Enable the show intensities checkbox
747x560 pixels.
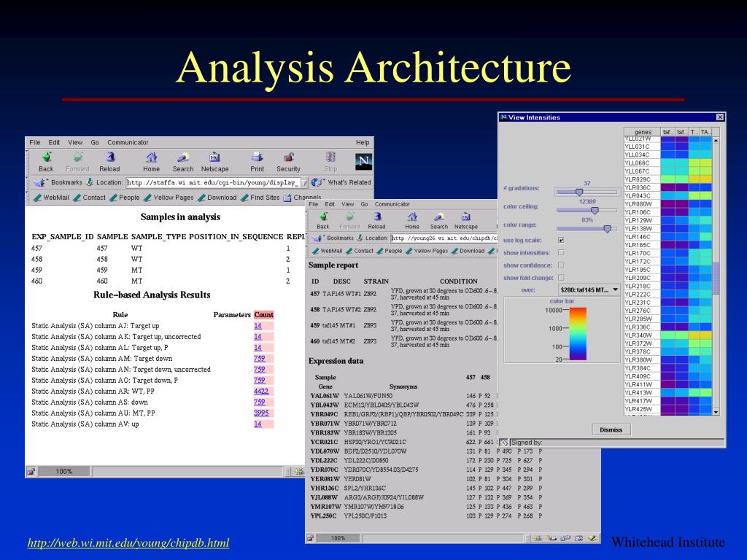(x=561, y=253)
